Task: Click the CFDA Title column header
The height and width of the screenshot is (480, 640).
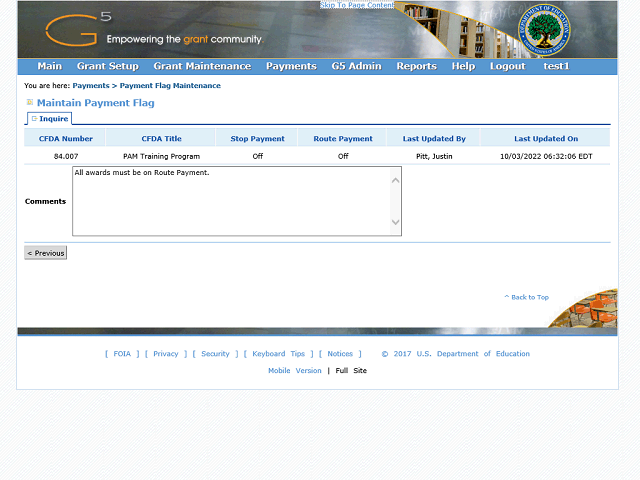Action: 162,139
